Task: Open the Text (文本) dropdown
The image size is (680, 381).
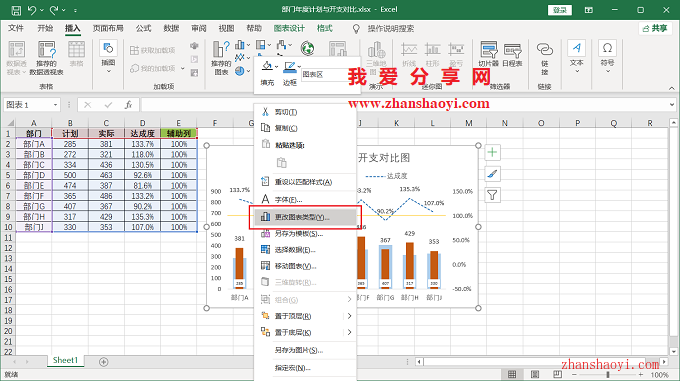Action: point(577,58)
